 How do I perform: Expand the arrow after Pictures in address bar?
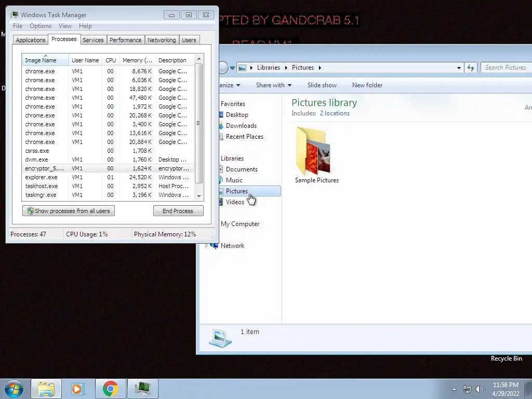pos(320,68)
